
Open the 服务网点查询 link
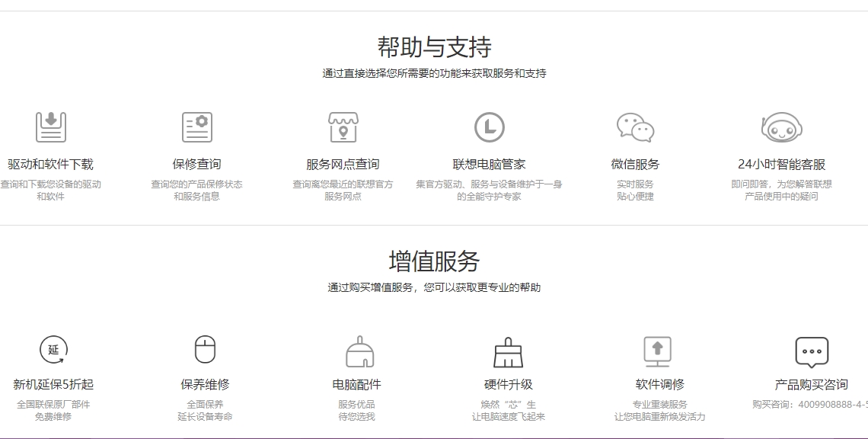(x=343, y=164)
